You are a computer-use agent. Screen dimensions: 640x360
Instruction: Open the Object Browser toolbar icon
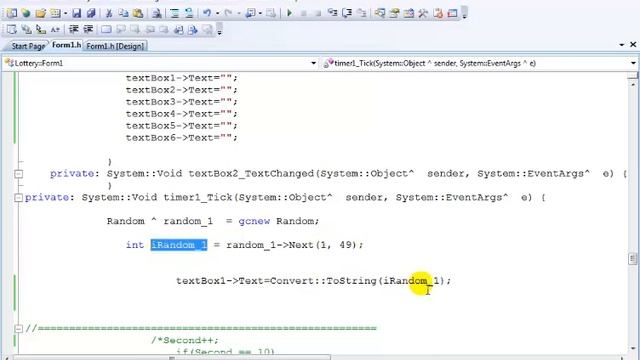(x=409, y=13)
